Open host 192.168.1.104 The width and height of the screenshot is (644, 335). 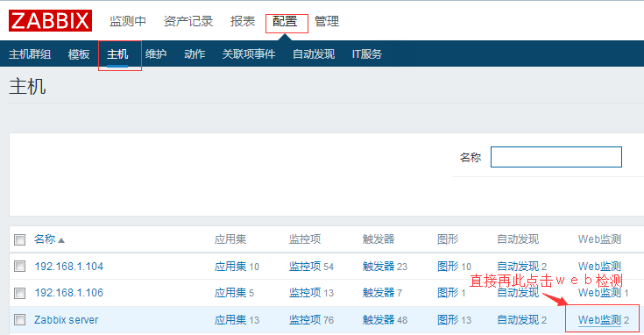coord(68,267)
